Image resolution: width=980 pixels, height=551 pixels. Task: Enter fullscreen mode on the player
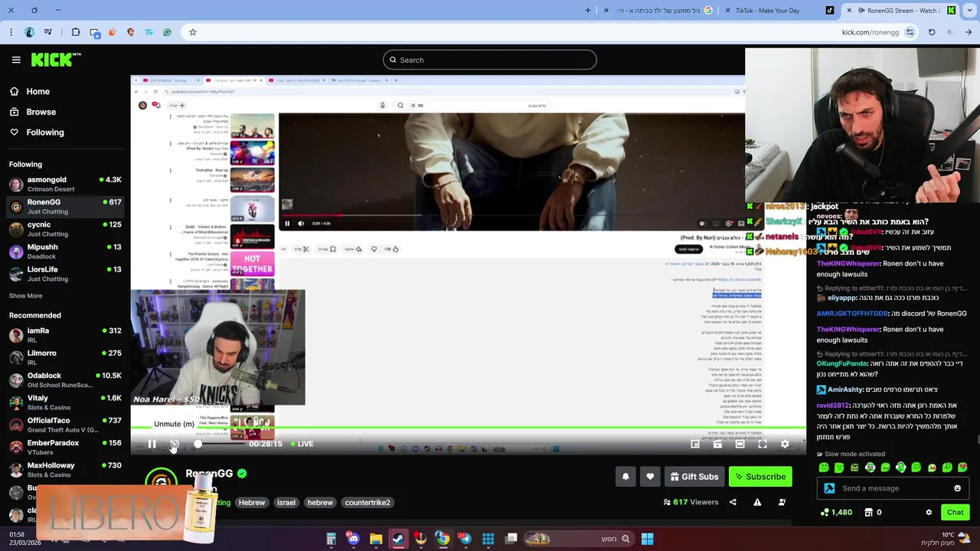point(763,444)
